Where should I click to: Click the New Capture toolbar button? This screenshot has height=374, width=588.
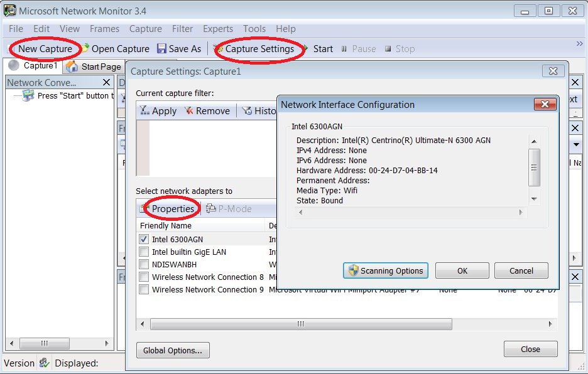click(45, 49)
